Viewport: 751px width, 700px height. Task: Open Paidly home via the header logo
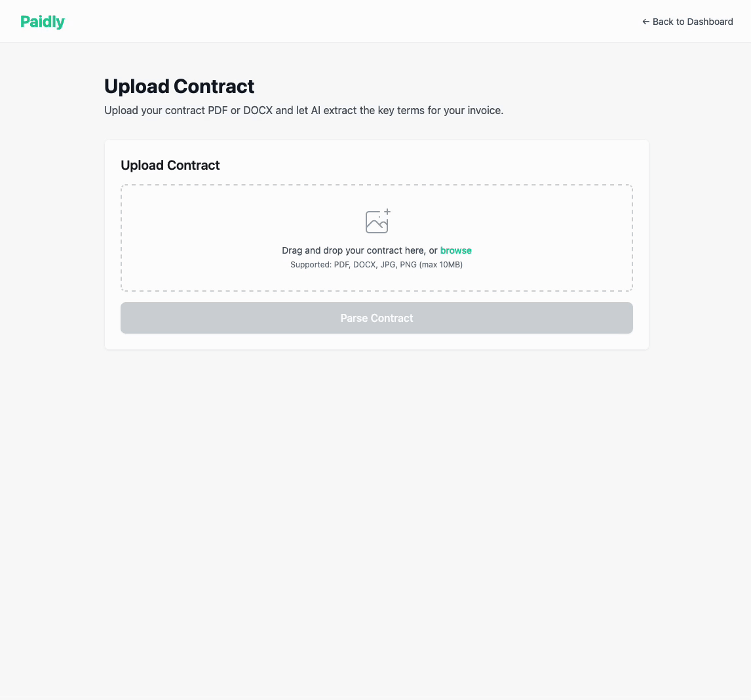[42, 22]
